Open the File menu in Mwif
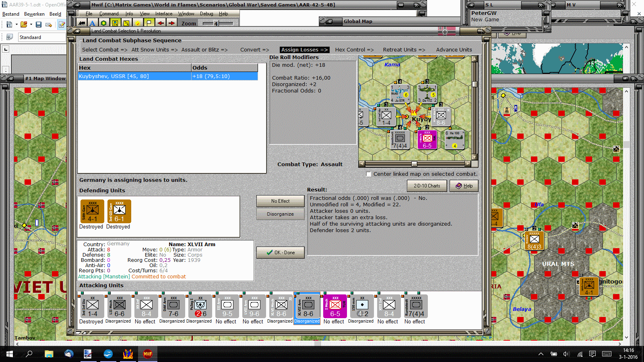Image resolution: width=644 pixels, height=362 pixels. 89,14
